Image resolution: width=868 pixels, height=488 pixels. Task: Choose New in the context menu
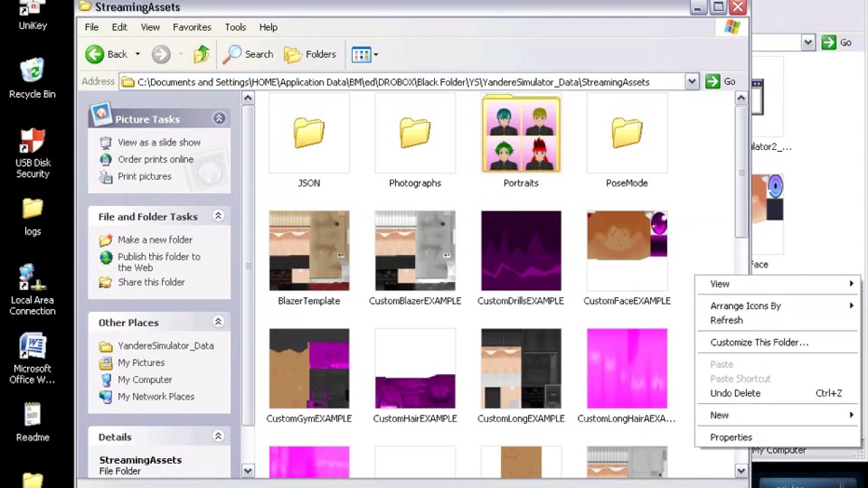(778, 415)
